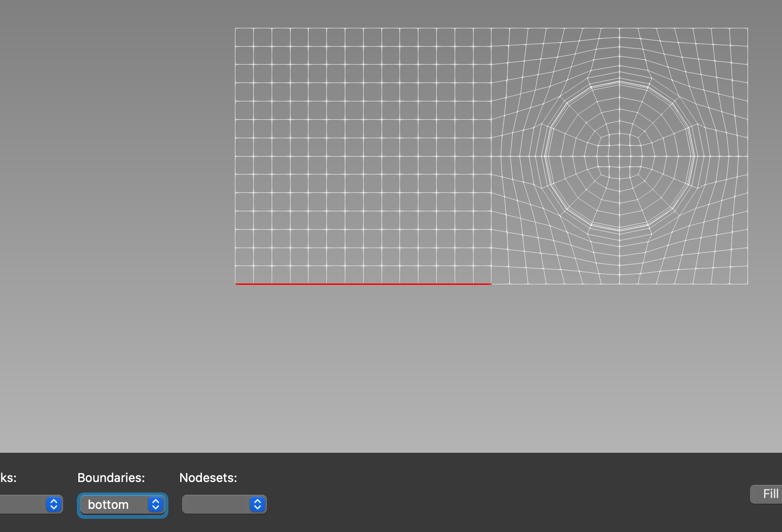The height and width of the screenshot is (532, 782).
Task: Click the Boundaries: label
Action: click(x=111, y=478)
